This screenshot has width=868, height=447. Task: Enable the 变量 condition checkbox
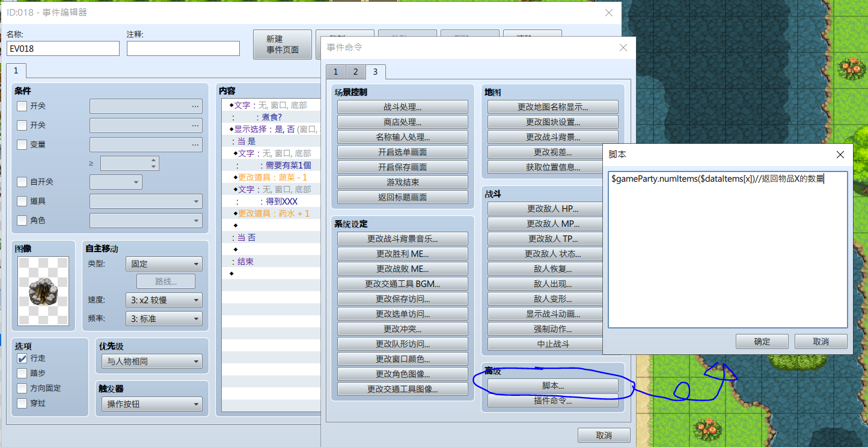click(x=22, y=144)
